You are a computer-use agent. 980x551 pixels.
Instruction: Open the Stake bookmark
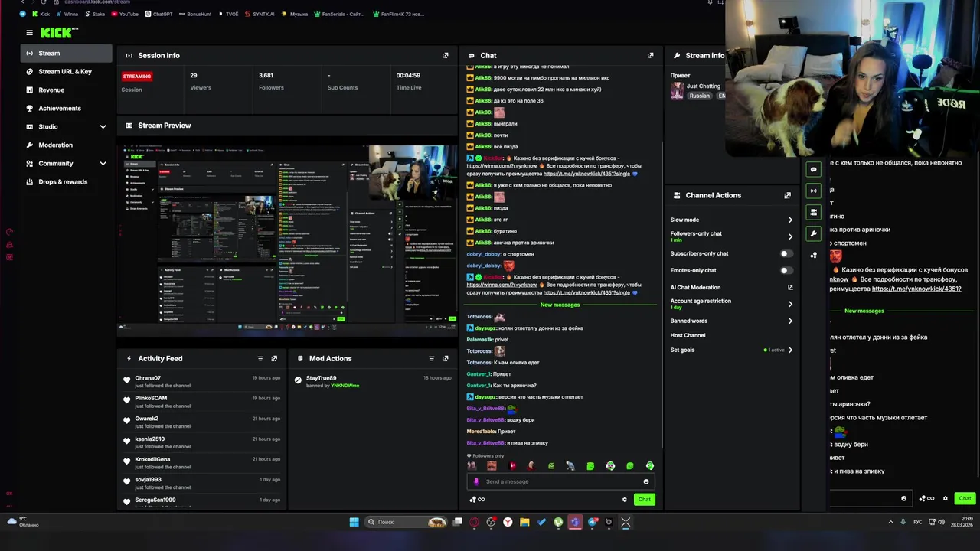pos(95,14)
